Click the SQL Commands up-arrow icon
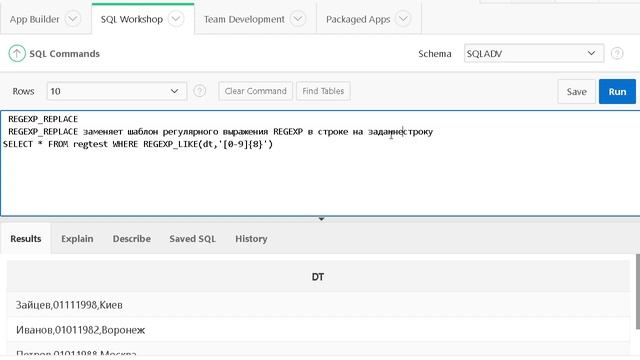The height and width of the screenshot is (360, 640). coord(17,53)
